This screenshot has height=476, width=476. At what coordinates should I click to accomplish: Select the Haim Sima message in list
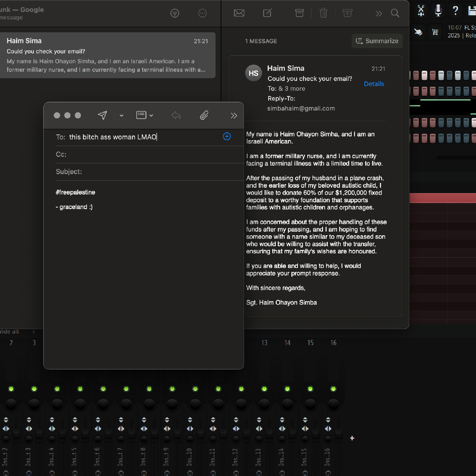pos(107,55)
